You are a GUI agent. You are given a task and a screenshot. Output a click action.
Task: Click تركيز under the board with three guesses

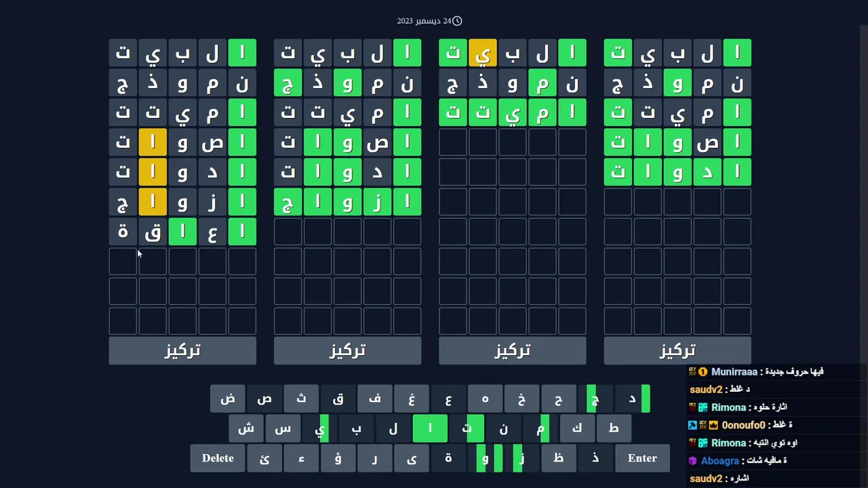click(x=513, y=350)
